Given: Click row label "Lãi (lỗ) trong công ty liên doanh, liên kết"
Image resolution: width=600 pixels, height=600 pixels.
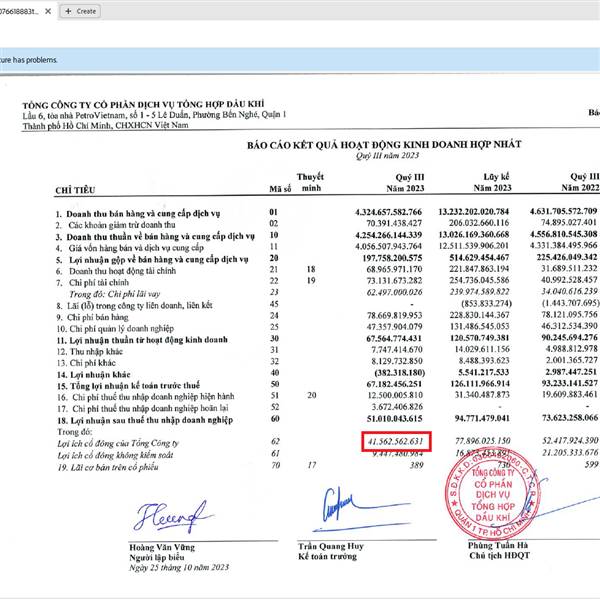Looking at the screenshot, I should point(140,306).
